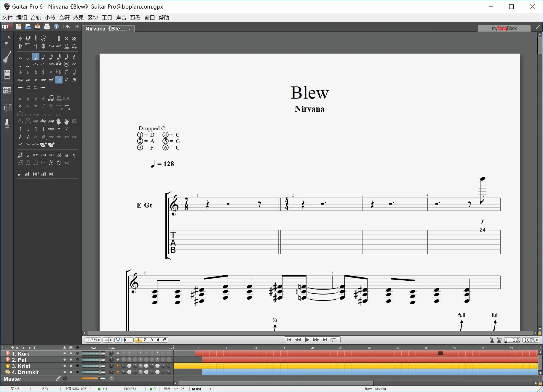Apply the slap effect
This screenshot has height=392, width=543.
tap(43, 121)
